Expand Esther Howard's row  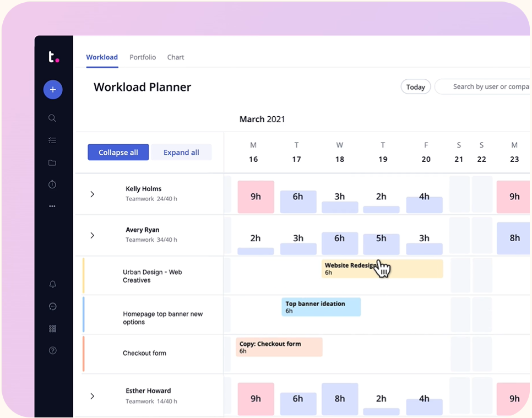(x=93, y=395)
